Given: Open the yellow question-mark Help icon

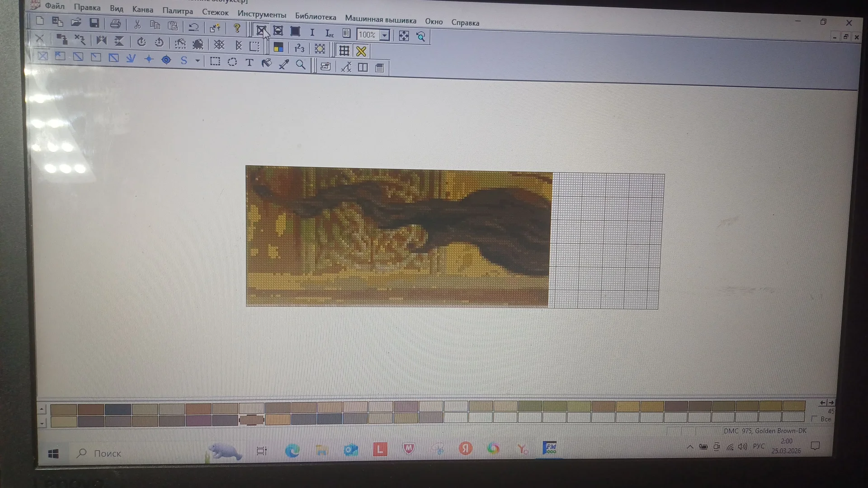Looking at the screenshot, I should click(x=236, y=28).
